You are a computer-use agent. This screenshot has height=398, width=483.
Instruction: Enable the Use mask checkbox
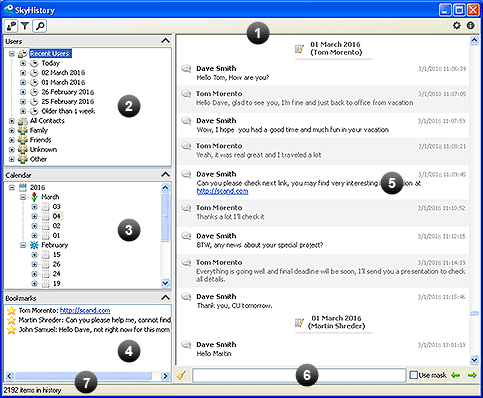coord(413,375)
